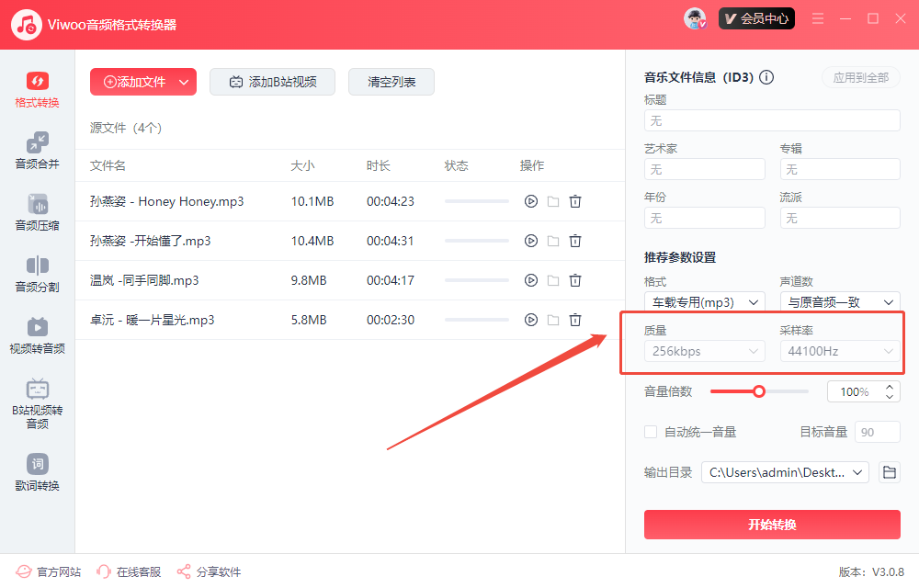The width and height of the screenshot is (919, 588).
Task: Select 音频分割 in sidebar
Action: (38, 275)
